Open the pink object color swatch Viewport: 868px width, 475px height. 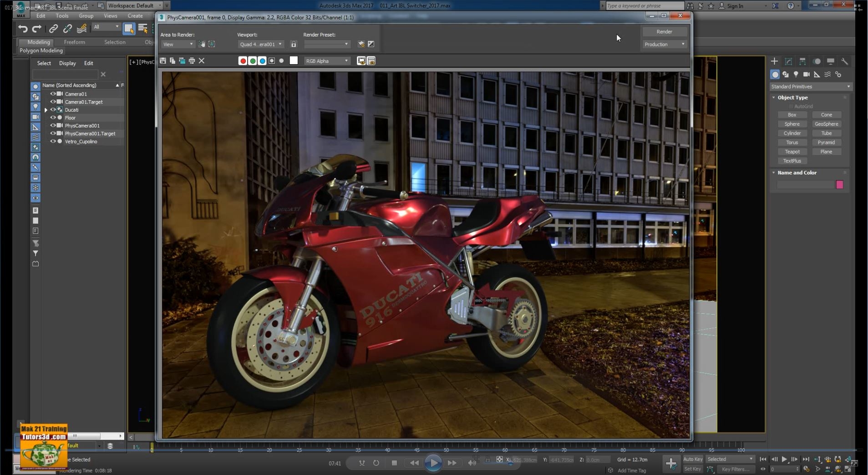[x=840, y=184]
